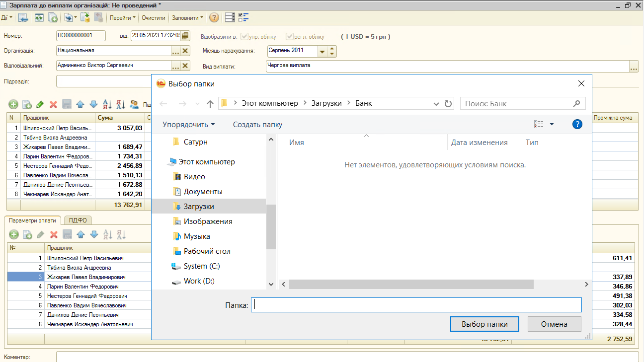
Task: Move row down in the upper employees table
Action: click(93, 104)
